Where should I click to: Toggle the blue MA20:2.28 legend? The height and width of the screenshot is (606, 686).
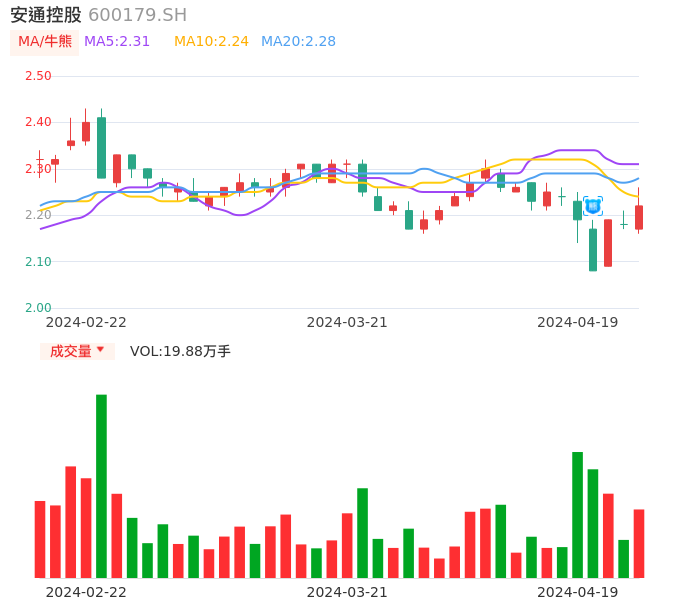[298, 42]
